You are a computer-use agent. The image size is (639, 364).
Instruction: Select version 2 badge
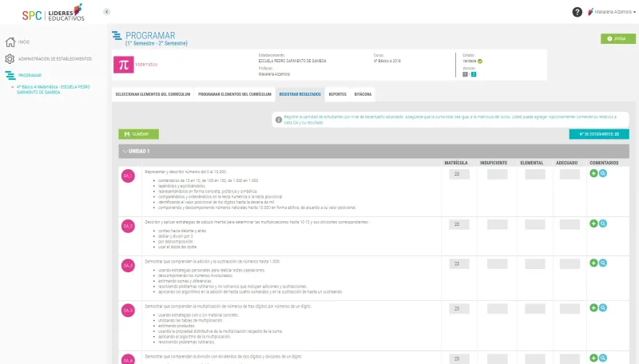(x=473, y=74)
